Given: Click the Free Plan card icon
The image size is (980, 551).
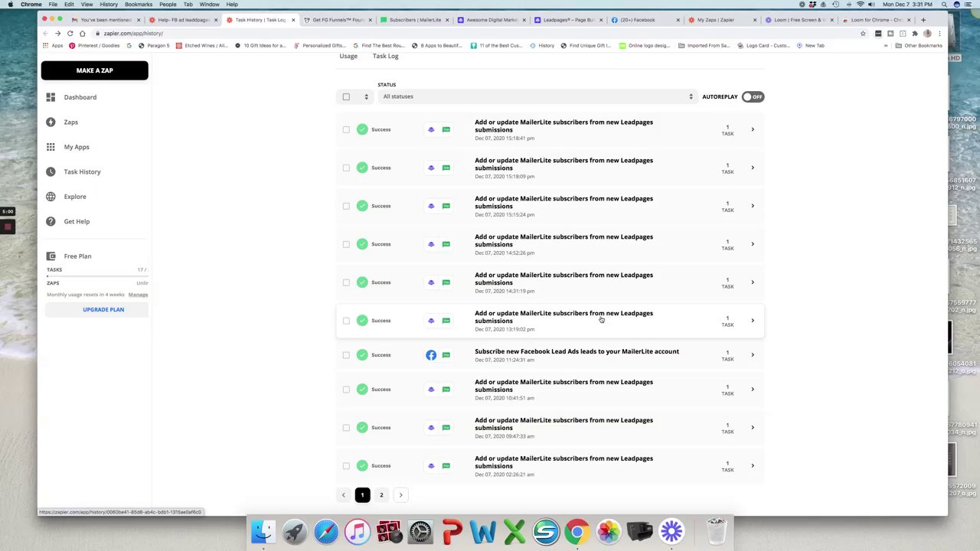Looking at the screenshot, I should 51,256.
